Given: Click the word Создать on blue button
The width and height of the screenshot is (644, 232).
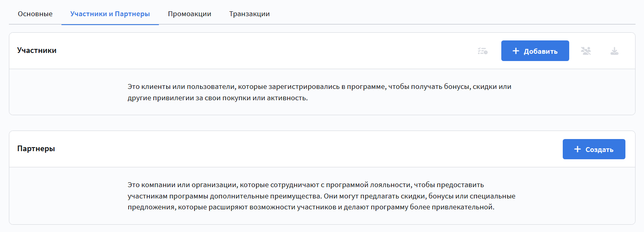Looking at the screenshot, I should [600, 150].
